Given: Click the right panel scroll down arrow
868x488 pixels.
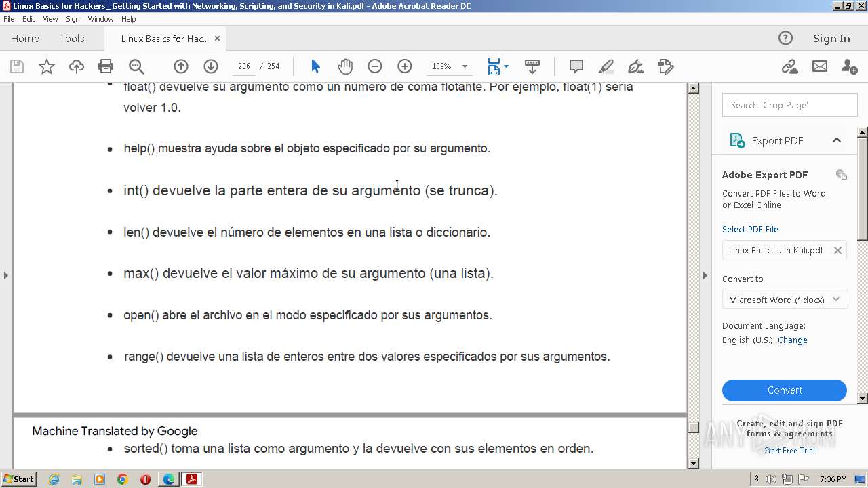Looking at the screenshot, I should click(863, 399).
